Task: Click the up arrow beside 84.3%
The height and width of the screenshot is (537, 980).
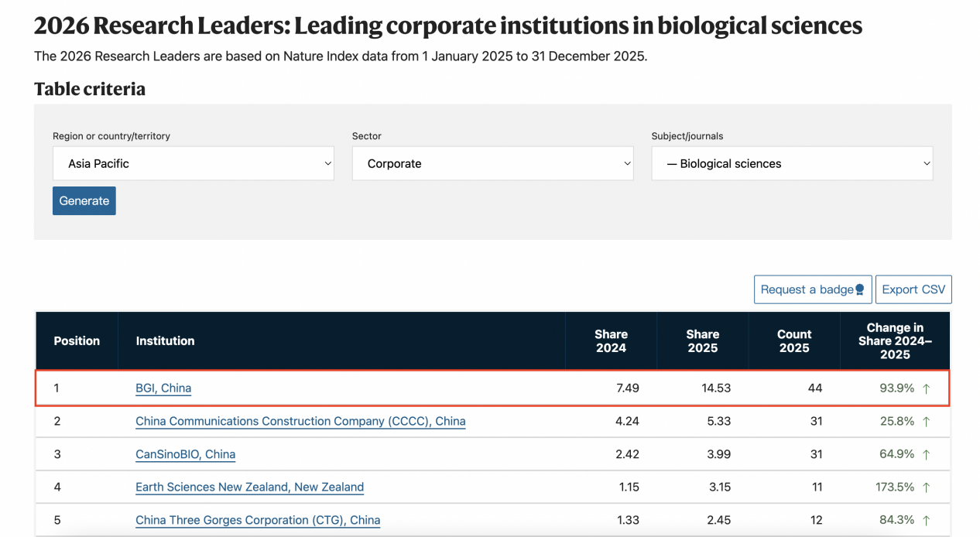Action: 926,520
